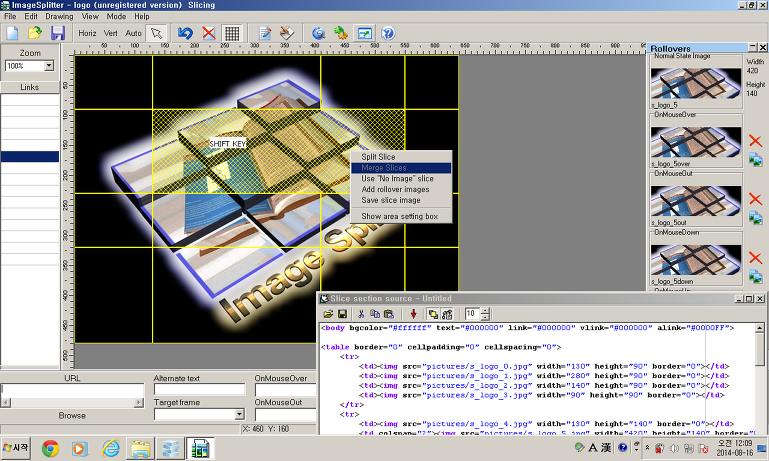The width and height of the screenshot is (769, 461).
Task: Open the Help menu
Action: tap(142, 16)
